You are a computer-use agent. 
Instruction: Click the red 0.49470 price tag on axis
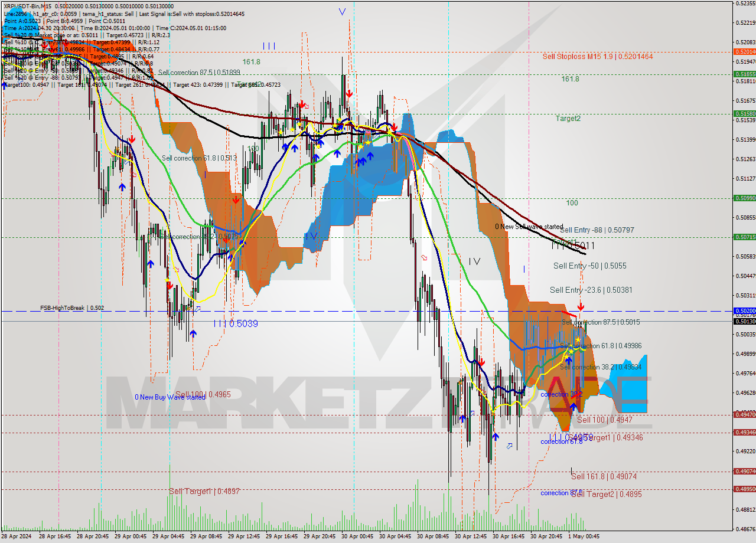coord(744,415)
